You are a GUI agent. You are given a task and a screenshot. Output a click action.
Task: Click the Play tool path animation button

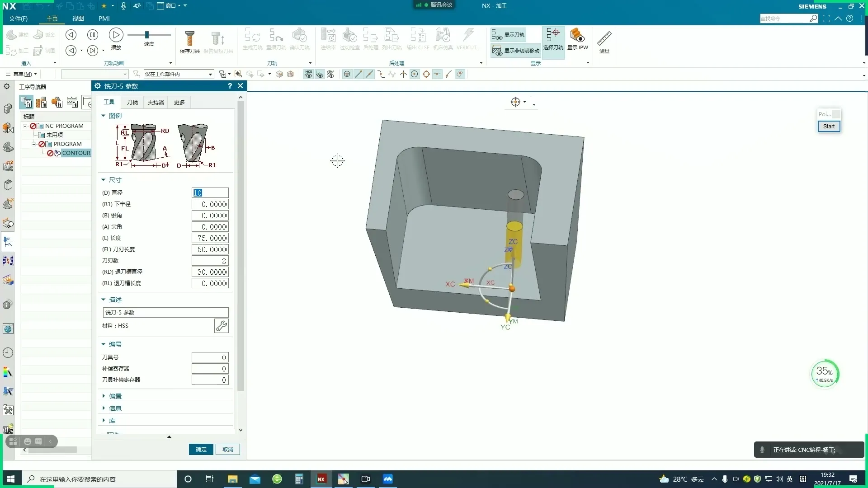click(x=116, y=35)
